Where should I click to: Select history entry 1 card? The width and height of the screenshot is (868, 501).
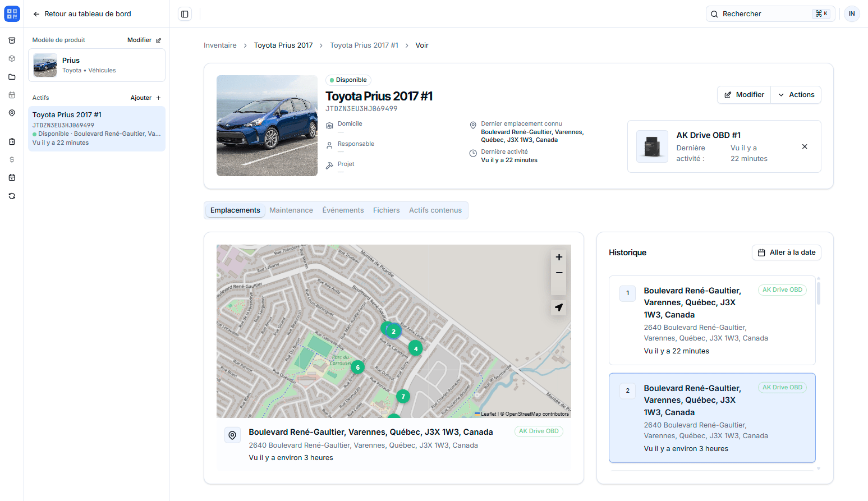712,320
